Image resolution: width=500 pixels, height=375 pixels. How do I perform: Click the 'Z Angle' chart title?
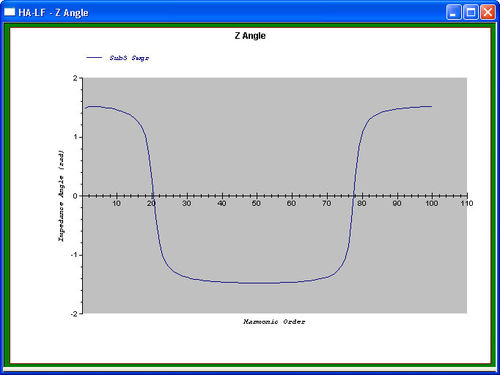250,36
